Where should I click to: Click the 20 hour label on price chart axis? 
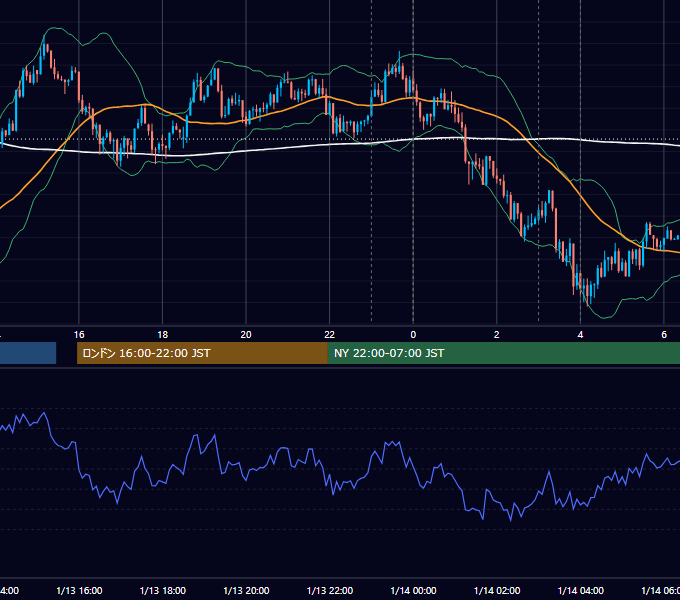pos(246,335)
